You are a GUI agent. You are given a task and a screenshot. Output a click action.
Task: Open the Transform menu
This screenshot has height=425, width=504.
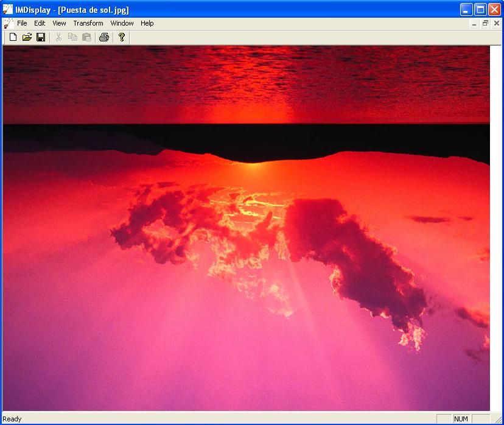[x=88, y=23]
